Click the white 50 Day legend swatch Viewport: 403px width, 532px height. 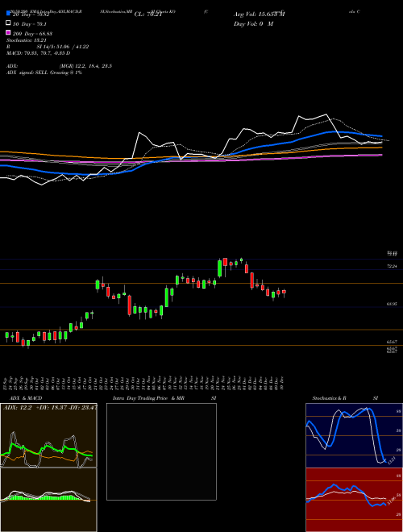click(x=8, y=23)
